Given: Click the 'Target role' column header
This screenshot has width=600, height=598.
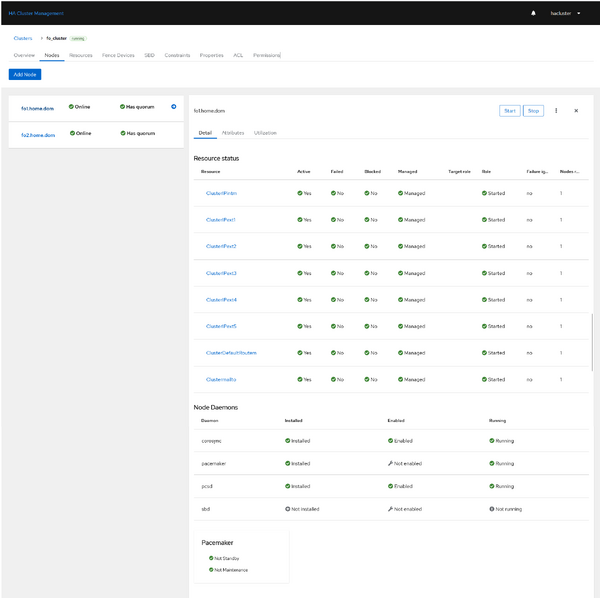Looking at the screenshot, I should pyautogui.click(x=459, y=171).
